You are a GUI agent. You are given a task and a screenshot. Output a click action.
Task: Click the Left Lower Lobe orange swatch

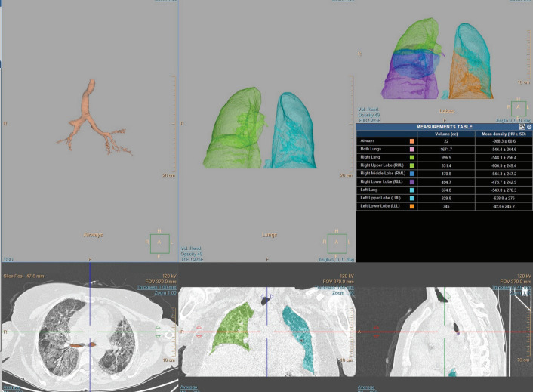click(411, 205)
